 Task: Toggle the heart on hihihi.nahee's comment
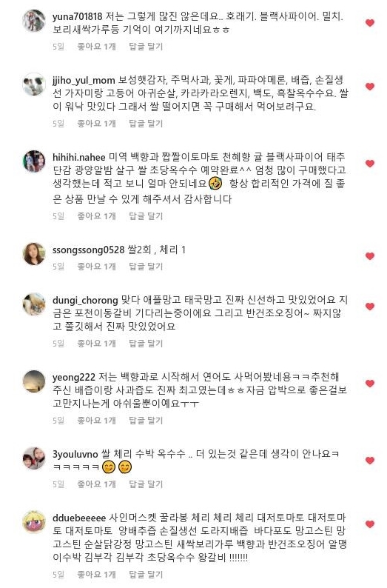370,164
